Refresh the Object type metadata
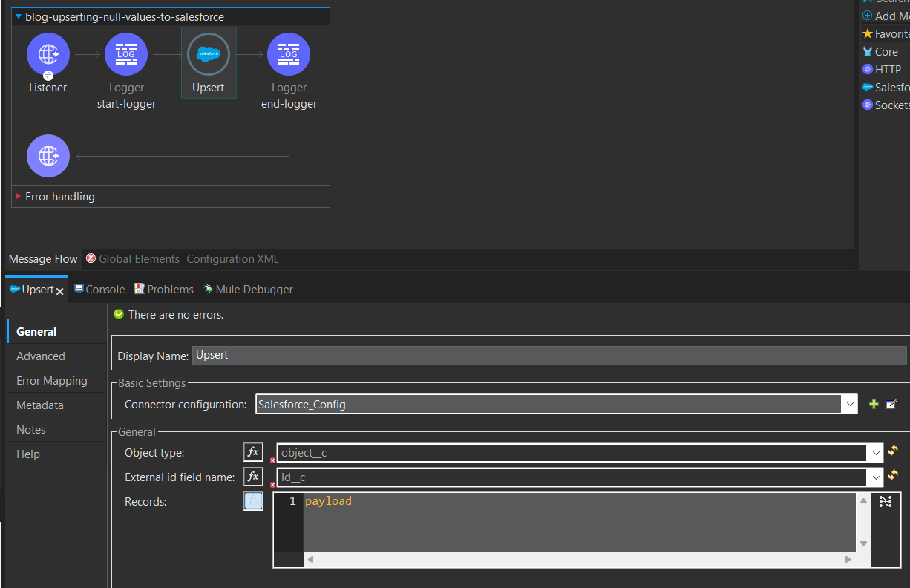 [892, 451]
